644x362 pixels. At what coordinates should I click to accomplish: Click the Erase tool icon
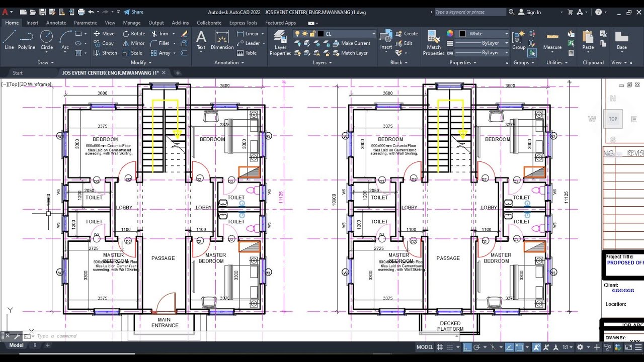184,34
